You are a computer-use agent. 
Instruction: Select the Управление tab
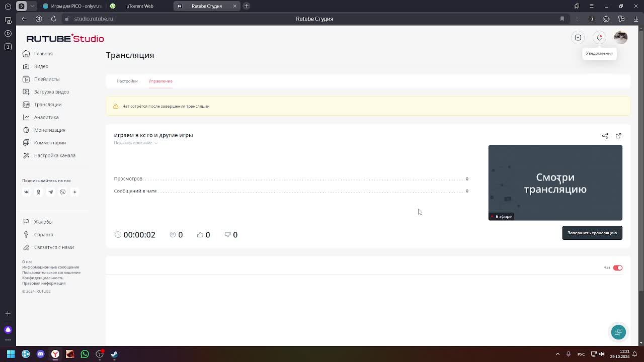[160, 81]
